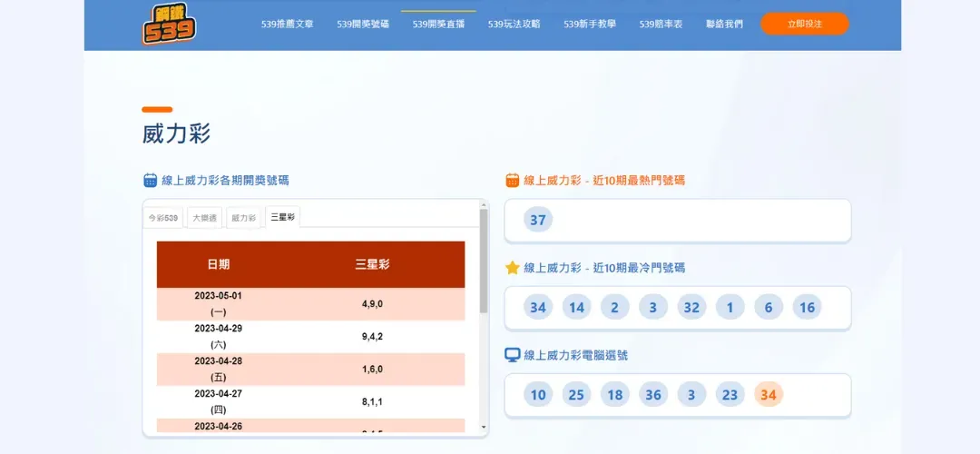
Task: Click the result 4,9,0
Action: (x=373, y=304)
